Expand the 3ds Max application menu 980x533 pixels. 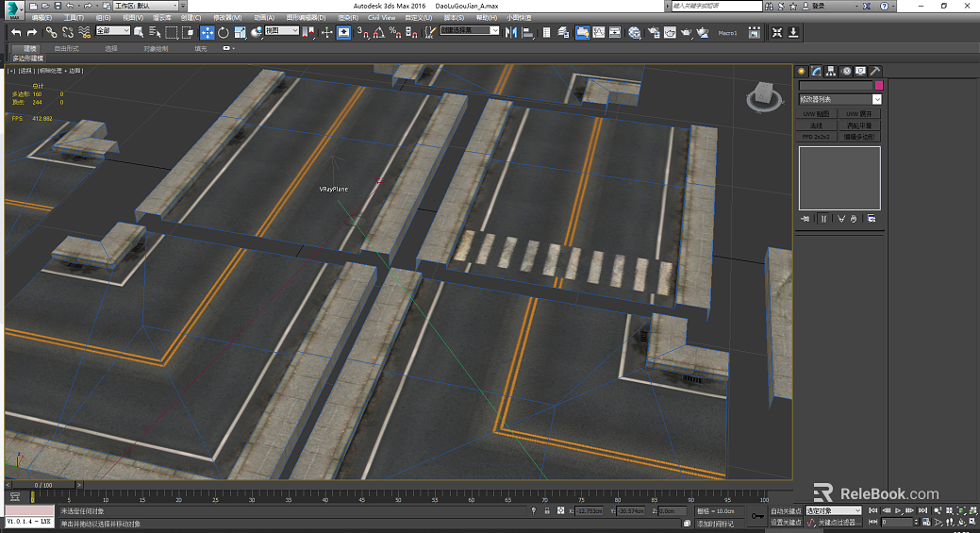click(13, 8)
